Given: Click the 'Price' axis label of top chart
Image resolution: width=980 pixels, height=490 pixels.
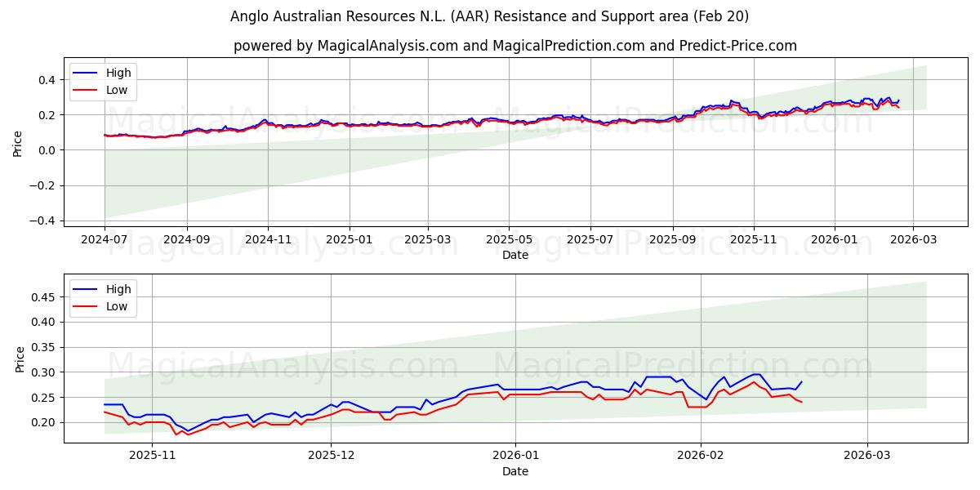Looking at the screenshot, I should (x=18, y=143).
